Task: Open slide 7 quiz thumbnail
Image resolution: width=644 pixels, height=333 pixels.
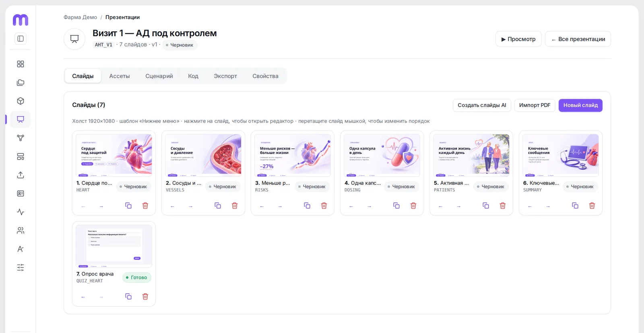Action: 114,246
